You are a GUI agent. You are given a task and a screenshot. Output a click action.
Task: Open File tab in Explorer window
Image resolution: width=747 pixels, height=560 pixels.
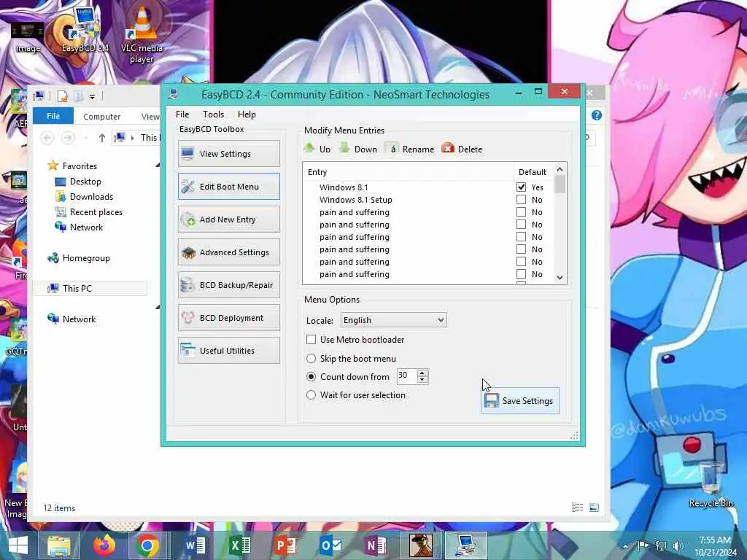pos(53,116)
